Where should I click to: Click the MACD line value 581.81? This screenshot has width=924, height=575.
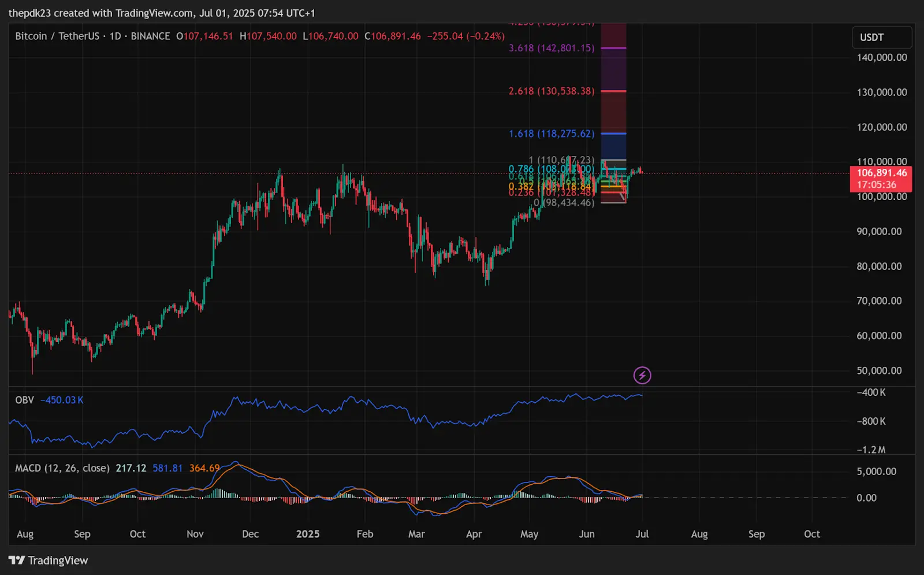(167, 468)
